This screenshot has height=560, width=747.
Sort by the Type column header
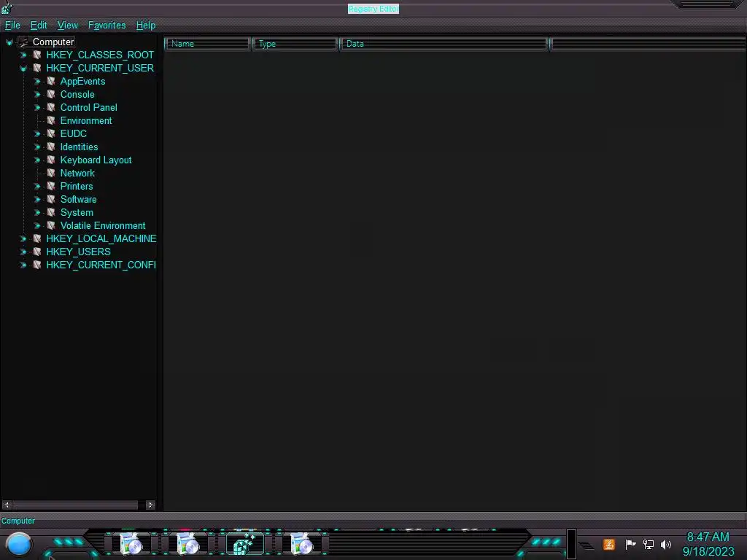(295, 44)
